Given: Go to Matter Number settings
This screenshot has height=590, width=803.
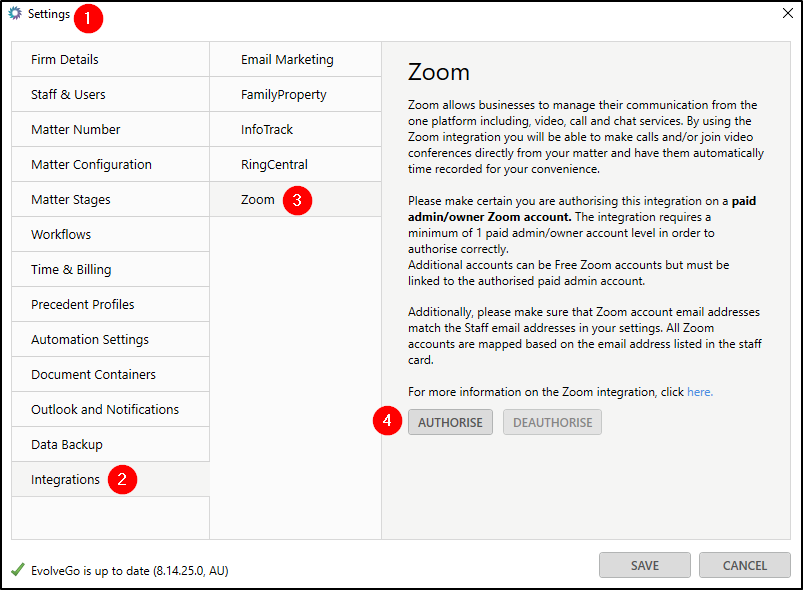Looking at the screenshot, I should pos(110,130).
